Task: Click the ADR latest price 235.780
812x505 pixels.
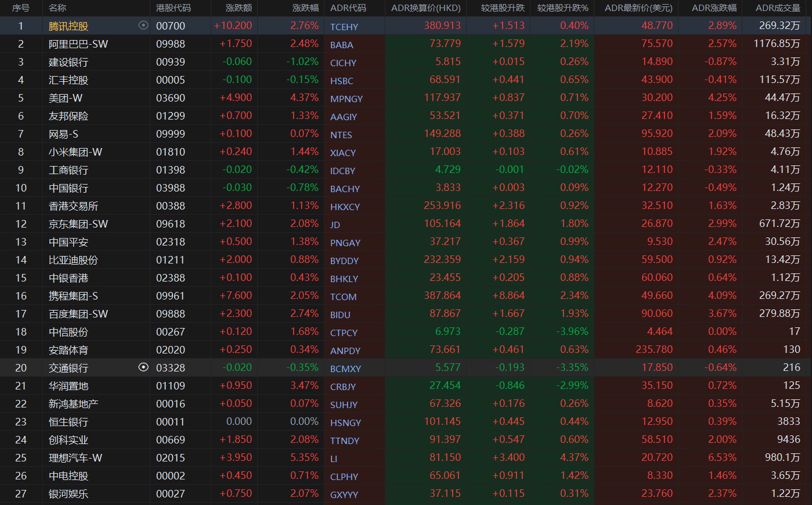Action: (654, 349)
